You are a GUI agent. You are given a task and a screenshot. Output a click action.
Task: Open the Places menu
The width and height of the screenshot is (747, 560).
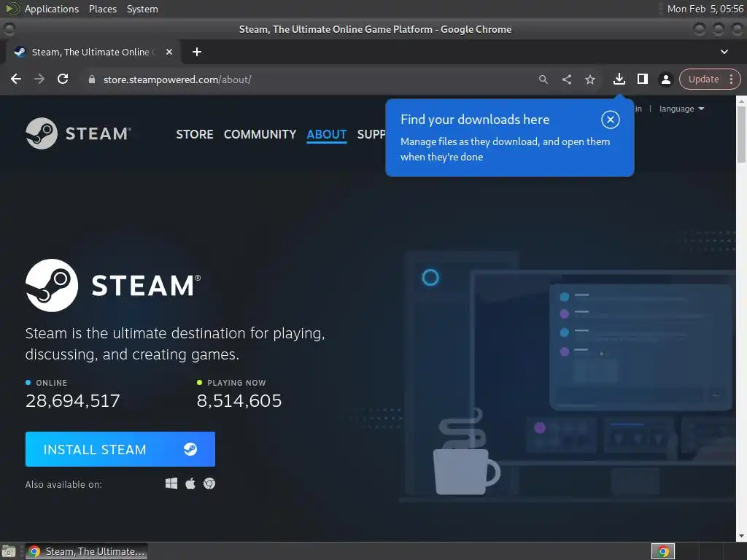pyautogui.click(x=102, y=9)
